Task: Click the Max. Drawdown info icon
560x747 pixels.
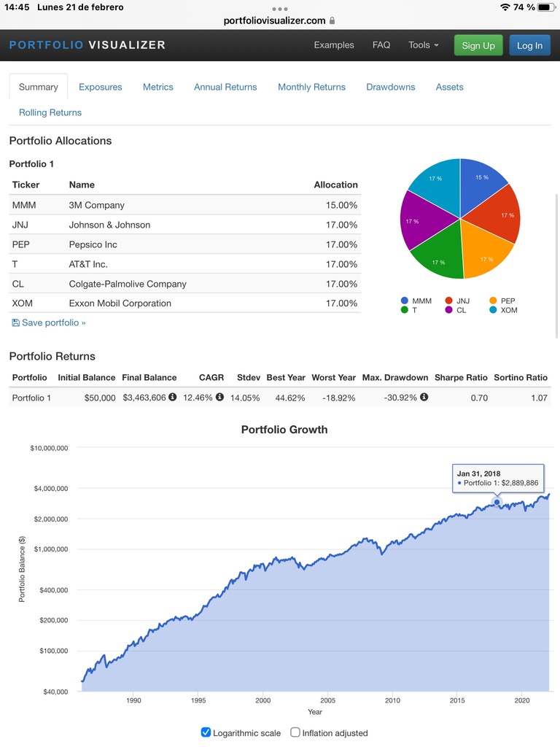Action: click(x=424, y=397)
